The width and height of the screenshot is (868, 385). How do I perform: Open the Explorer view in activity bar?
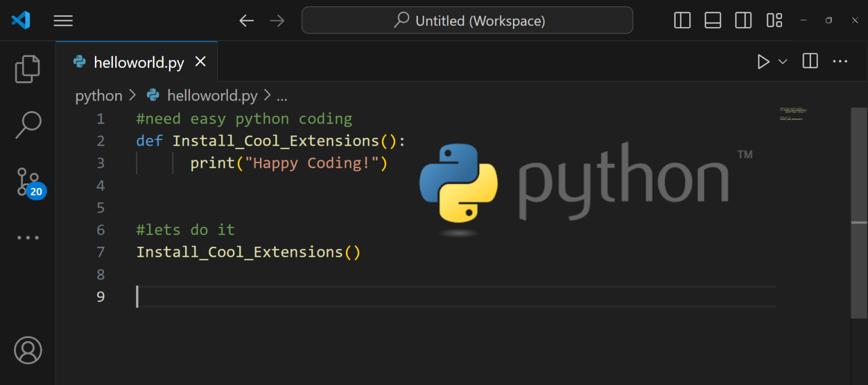click(28, 69)
